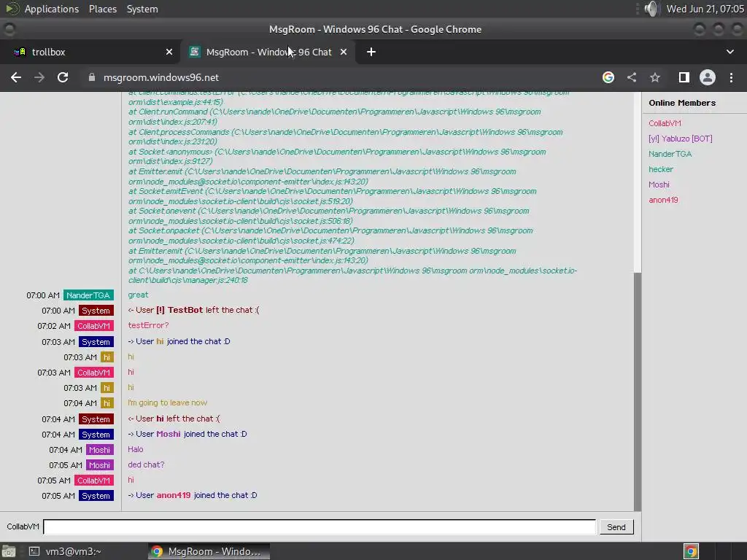Open the Applications menu
747x560 pixels.
(x=52, y=9)
